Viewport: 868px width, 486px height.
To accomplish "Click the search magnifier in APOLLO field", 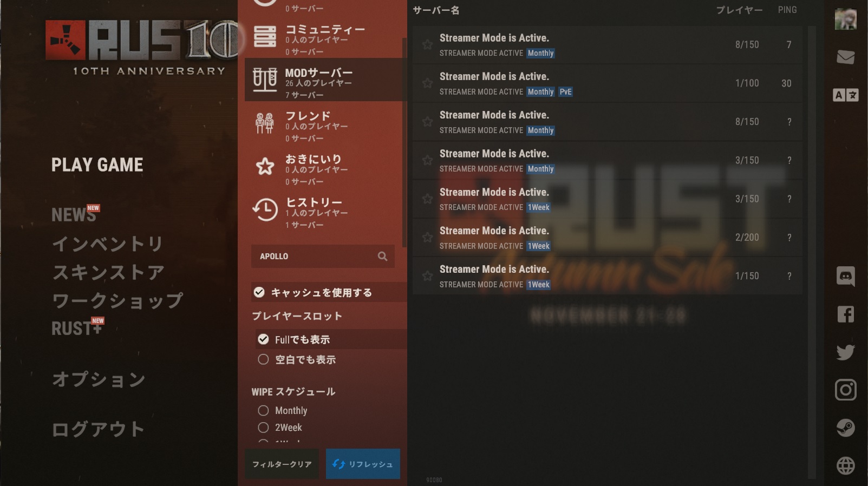I will [x=382, y=257].
